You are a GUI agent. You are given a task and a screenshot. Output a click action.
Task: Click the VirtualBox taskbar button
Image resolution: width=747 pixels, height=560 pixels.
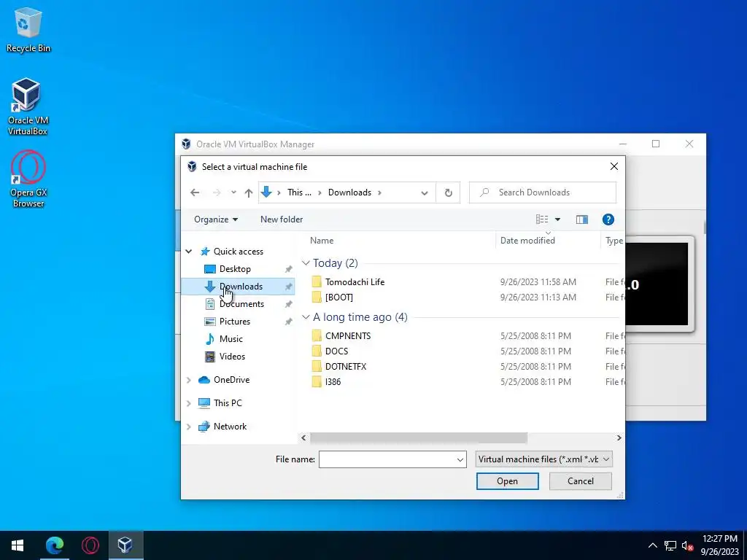(125, 545)
